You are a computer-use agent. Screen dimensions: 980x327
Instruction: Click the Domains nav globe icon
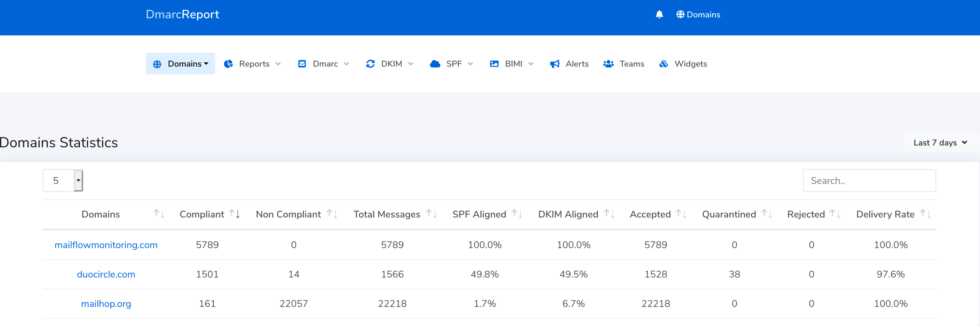tap(157, 64)
